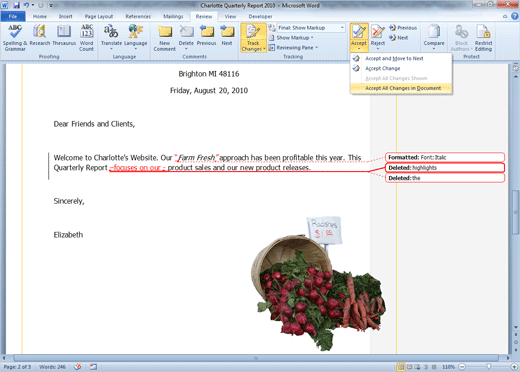Choose Accept All Changes in Document

point(401,88)
